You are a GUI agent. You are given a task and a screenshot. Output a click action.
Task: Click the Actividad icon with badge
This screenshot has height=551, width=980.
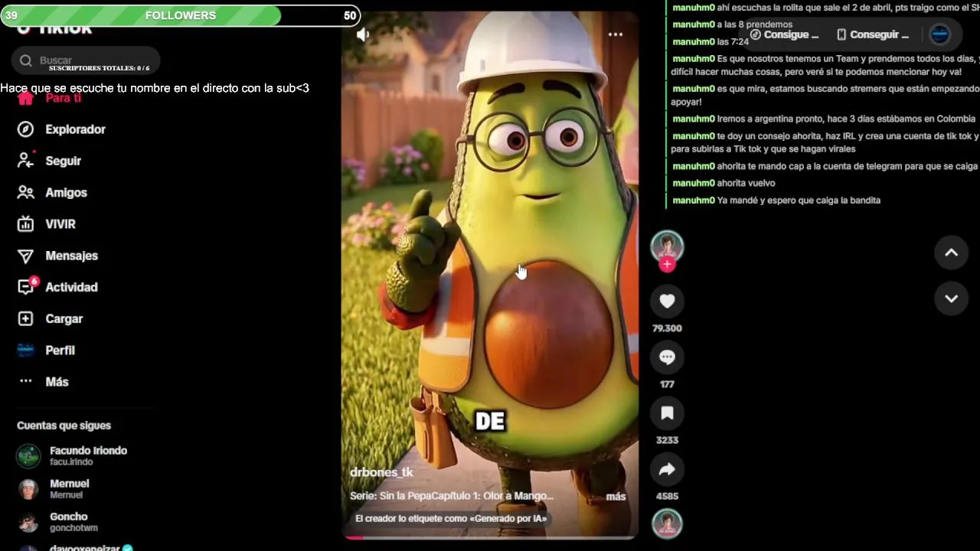[27, 286]
